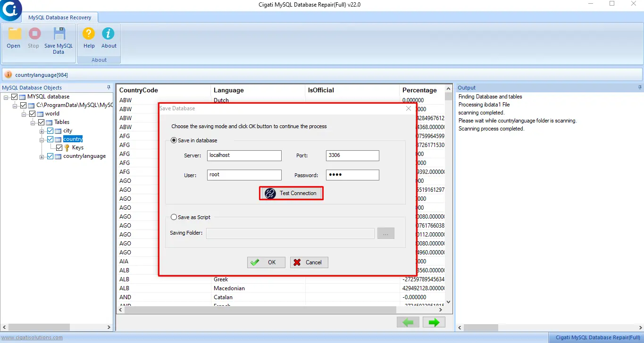This screenshot has width=644, height=343.
Task: Collapse the country table node
Action: (42, 139)
